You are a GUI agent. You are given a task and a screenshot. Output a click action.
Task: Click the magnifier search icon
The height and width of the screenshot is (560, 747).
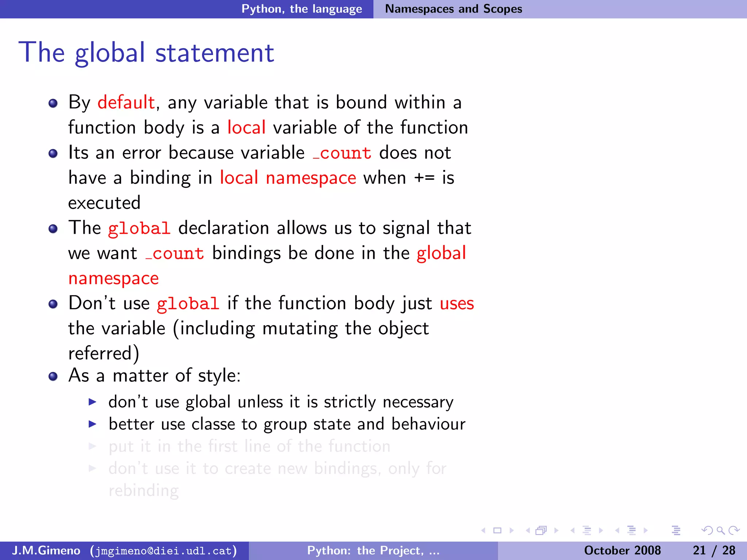(x=720, y=530)
